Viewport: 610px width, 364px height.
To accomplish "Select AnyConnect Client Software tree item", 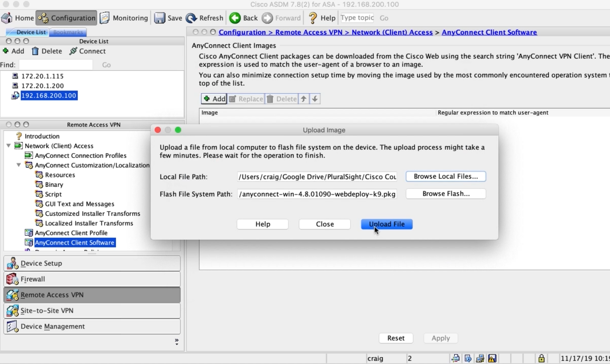I will pyautogui.click(x=75, y=242).
